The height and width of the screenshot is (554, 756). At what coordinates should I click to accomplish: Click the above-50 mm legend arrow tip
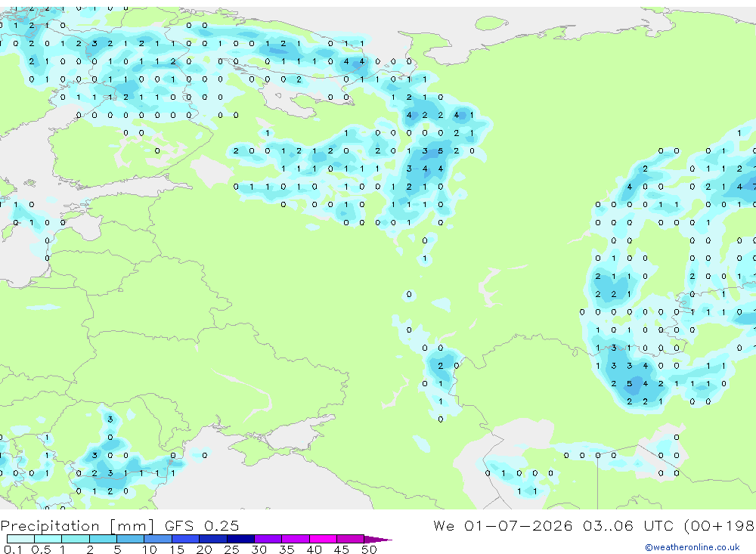(x=378, y=540)
